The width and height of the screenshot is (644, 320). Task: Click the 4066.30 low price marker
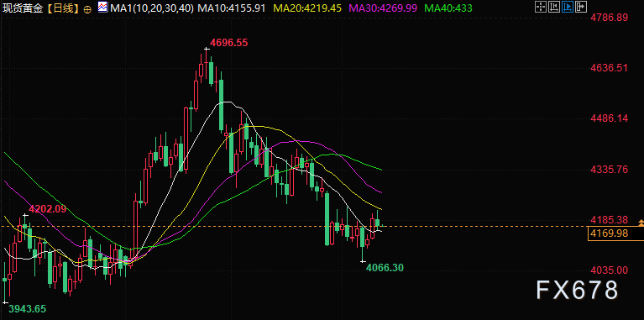pos(385,268)
